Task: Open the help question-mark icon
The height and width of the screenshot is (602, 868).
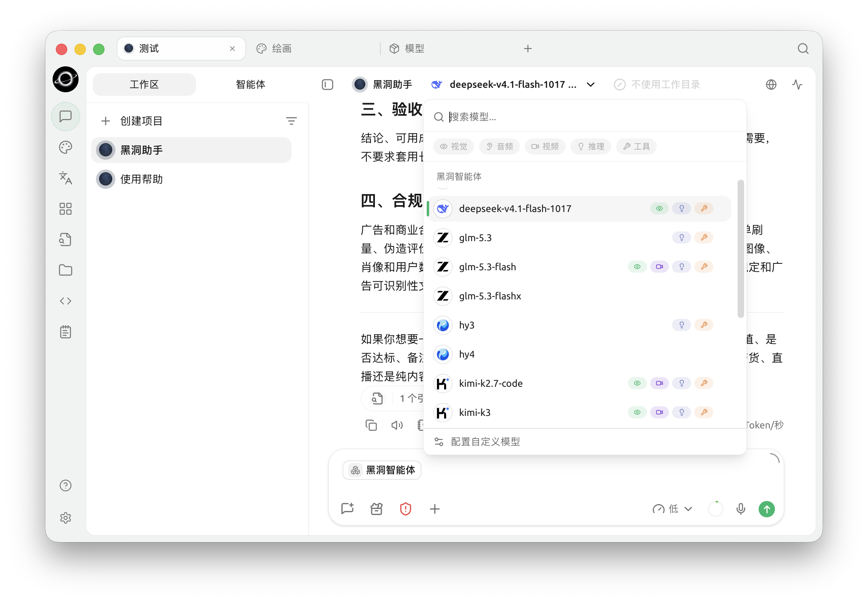Action: (66, 485)
